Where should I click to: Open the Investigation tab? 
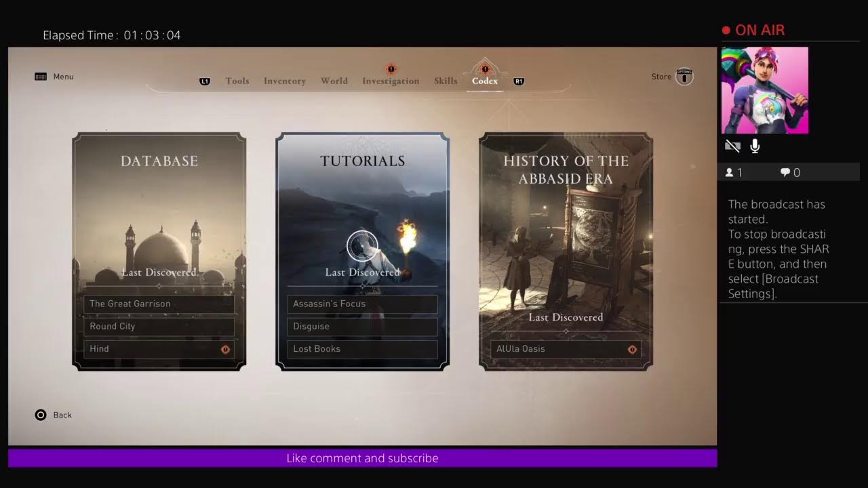[x=391, y=81]
